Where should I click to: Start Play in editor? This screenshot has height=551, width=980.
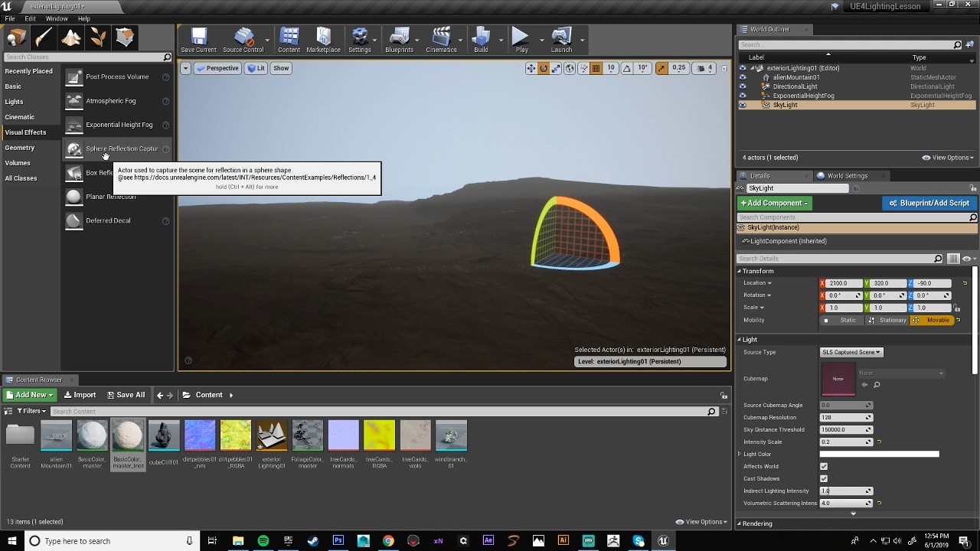click(521, 41)
